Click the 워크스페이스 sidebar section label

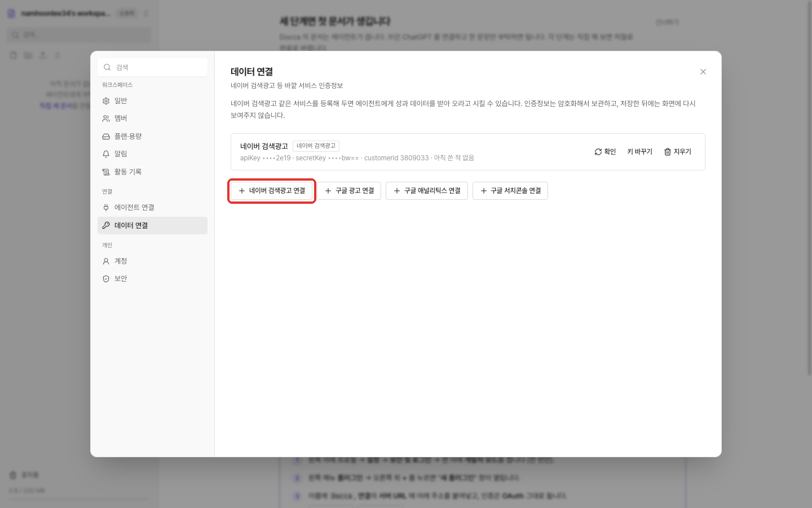pyautogui.click(x=117, y=85)
